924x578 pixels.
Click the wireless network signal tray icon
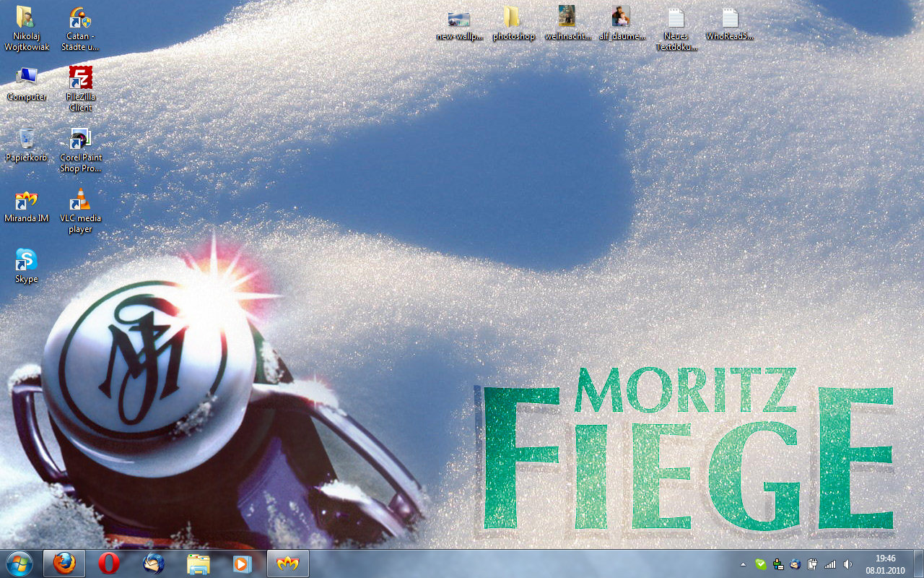pos(830,564)
